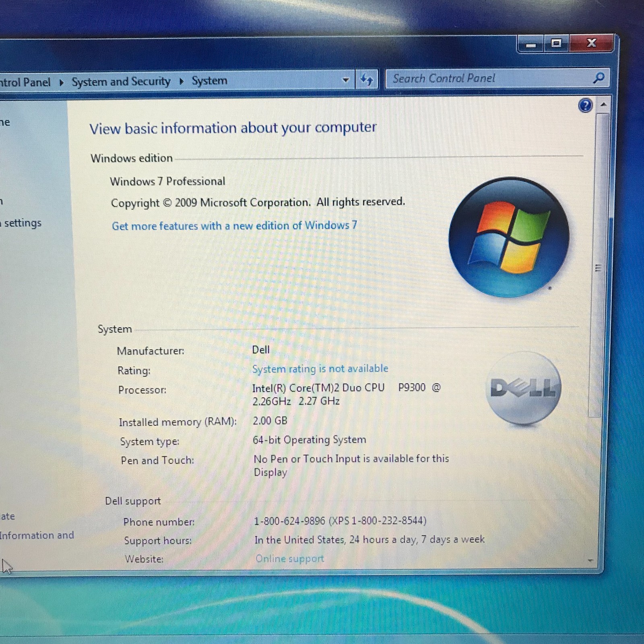Close the System window
The width and height of the screenshot is (644, 644).
point(591,43)
